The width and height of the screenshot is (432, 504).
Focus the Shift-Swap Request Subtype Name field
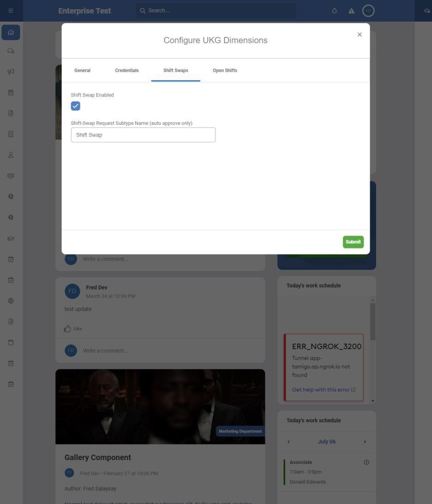(x=143, y=135)
